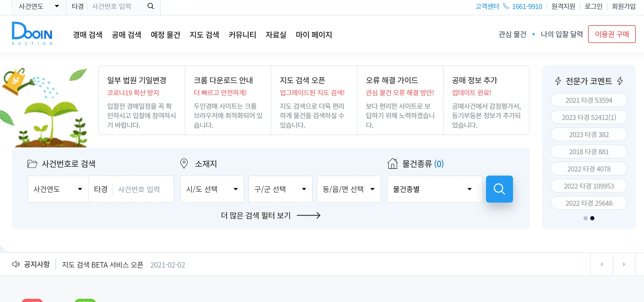The height and width of the screenshot is (302, 644).
Task: Open the 경매 검색 menu
Action: (88, 35)
